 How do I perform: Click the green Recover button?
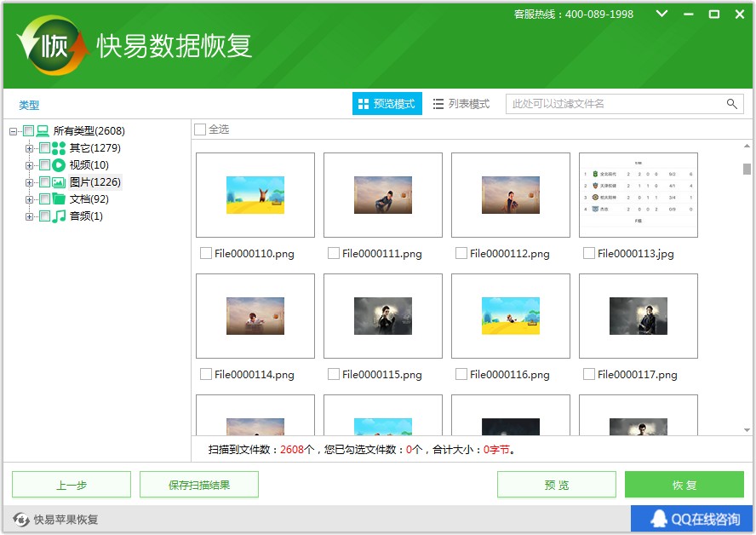(684, 485)
